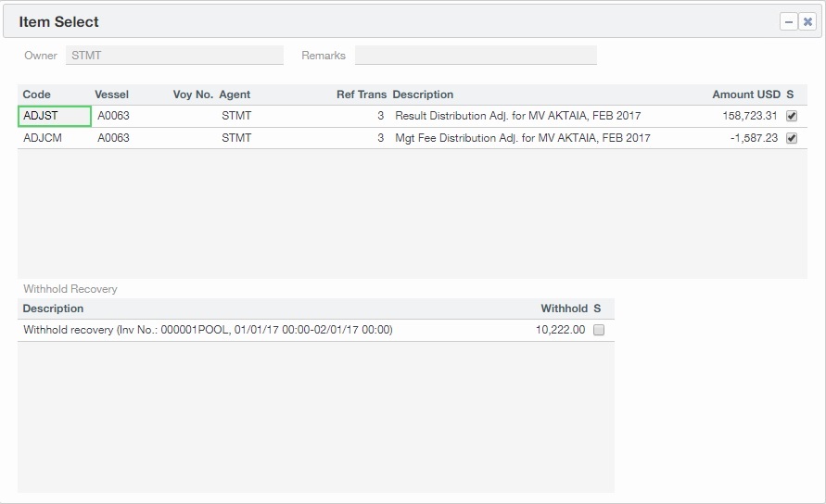The height and width of the screenshot is (504, 826).
Task: Click into the Remarks input field
Action: tap(476, 56)
